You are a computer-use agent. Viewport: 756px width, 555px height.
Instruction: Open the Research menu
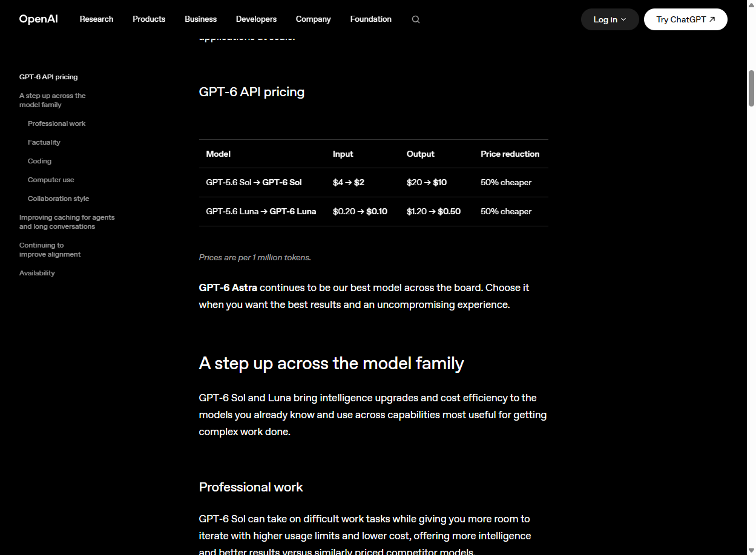click(x=97, y=19)
